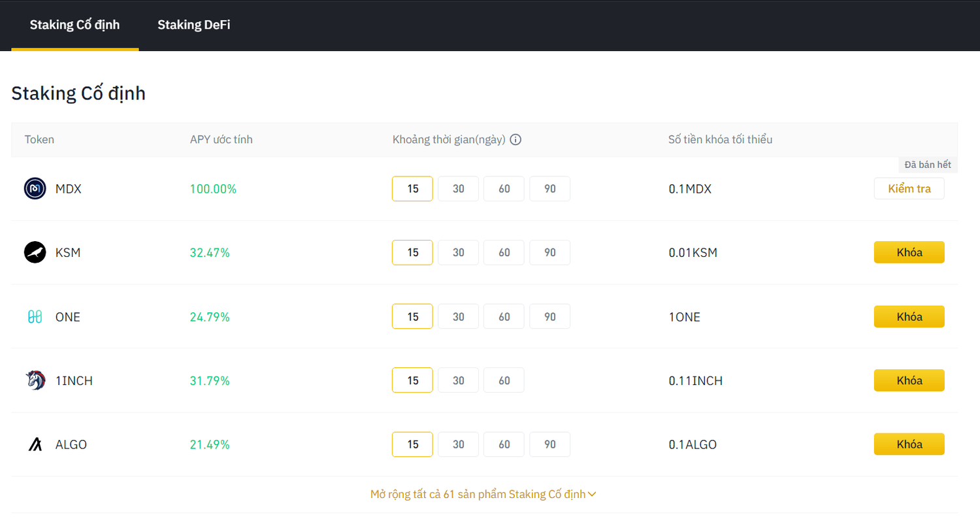Select 15 days for ALGO
This screenshot has width=980, height=517.
click(412, 444)
